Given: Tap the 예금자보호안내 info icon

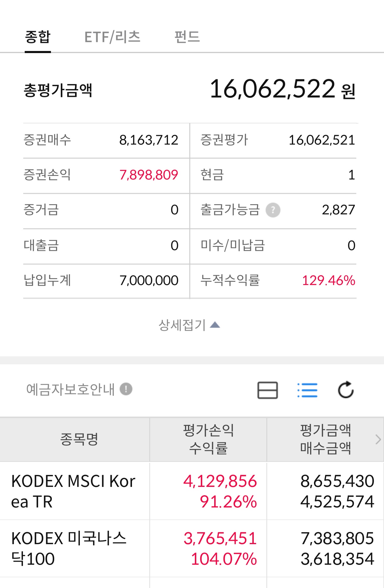Looking at the screenshot, I should coord(126,389).
